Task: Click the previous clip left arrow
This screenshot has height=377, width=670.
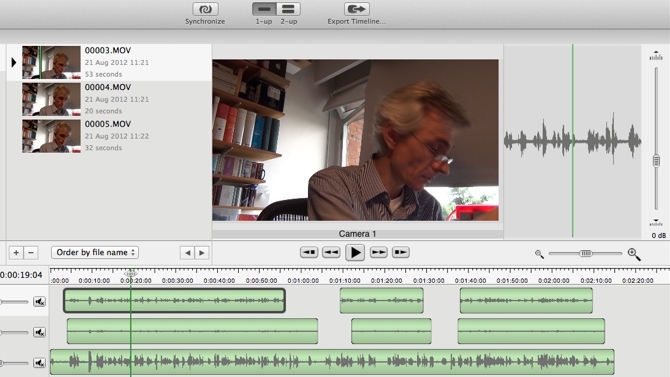Action: coord(187,253)
